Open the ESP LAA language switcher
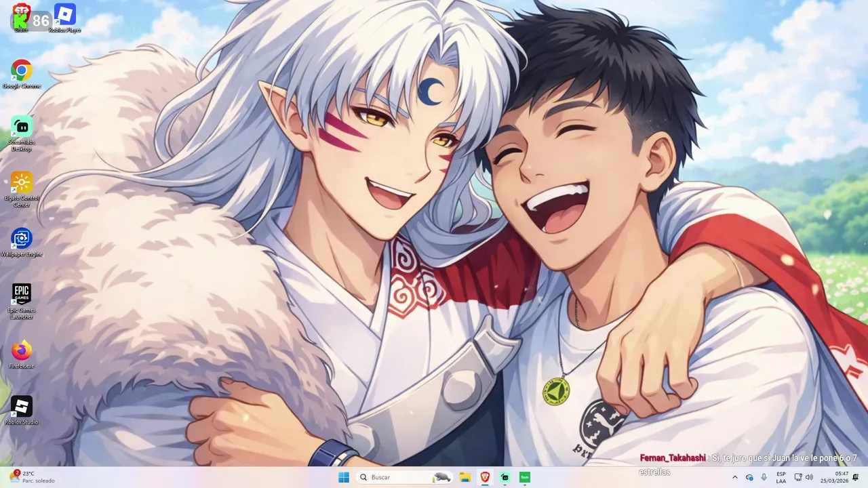The image size is (868, 488). tap(781, 477)
